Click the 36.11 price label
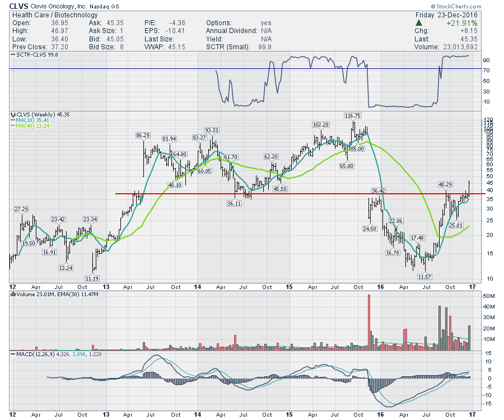 (234, 203)
